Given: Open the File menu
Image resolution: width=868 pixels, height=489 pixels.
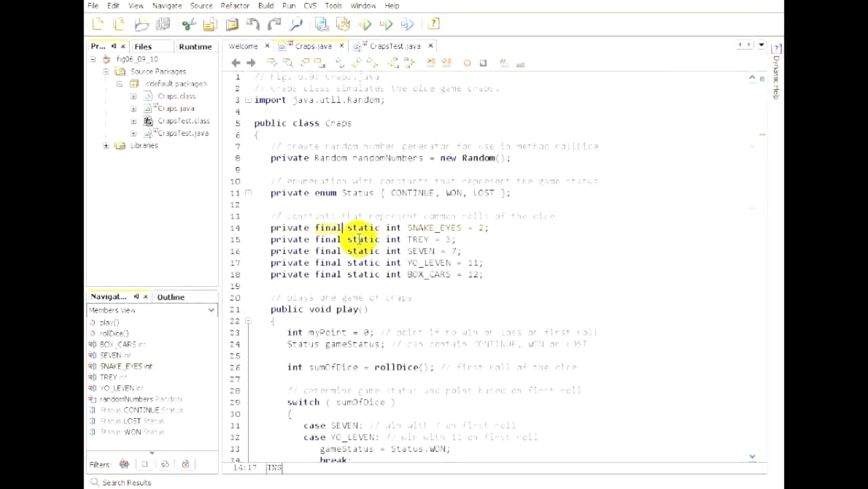Looking at the screenshot, I should tap(93, 6).
